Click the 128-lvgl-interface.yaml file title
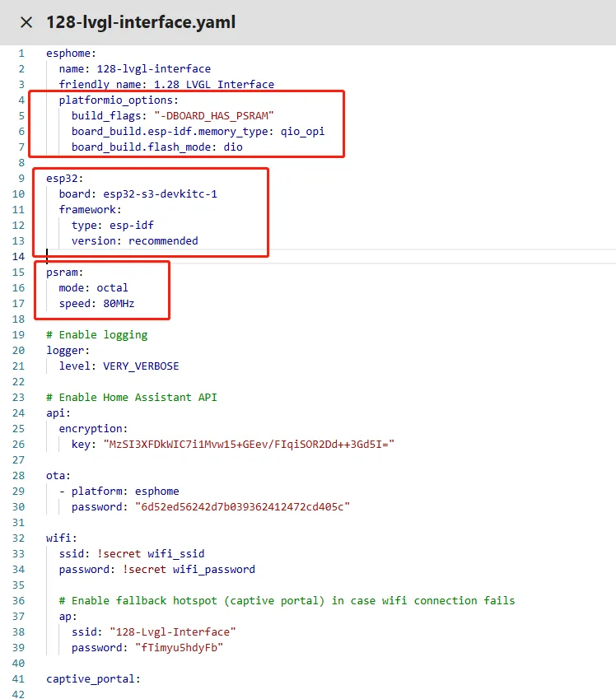The height and width of the screenshot is (699, 616). coord(141,22)
